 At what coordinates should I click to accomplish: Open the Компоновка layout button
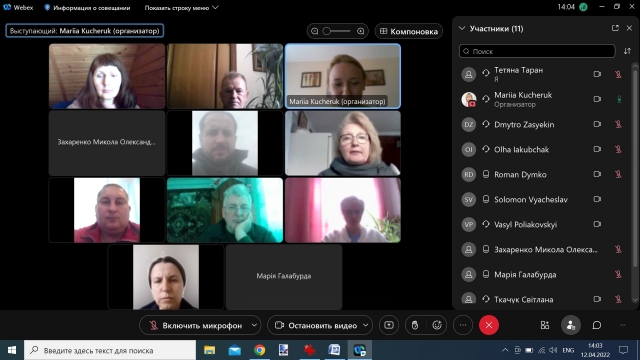409,31
